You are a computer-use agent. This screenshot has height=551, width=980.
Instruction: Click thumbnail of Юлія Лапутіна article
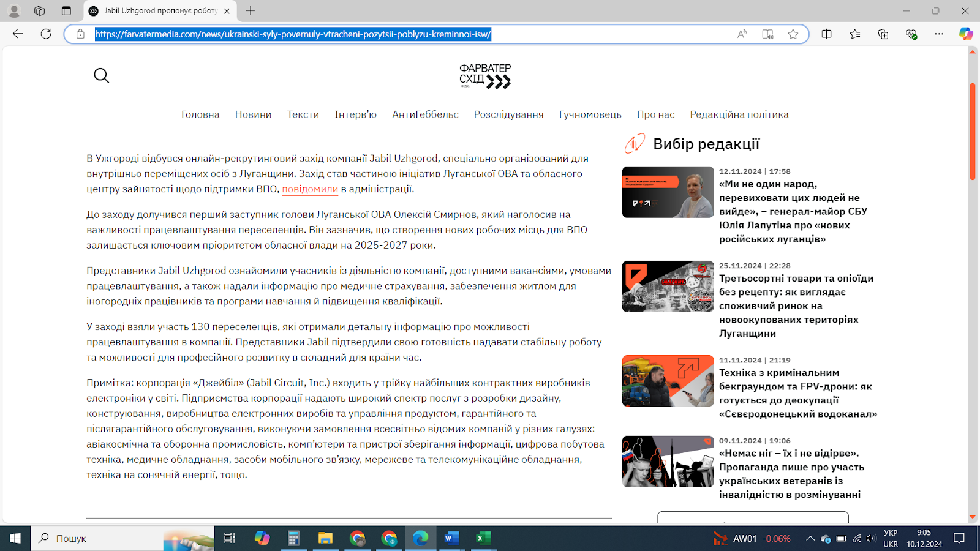(668, 192)
